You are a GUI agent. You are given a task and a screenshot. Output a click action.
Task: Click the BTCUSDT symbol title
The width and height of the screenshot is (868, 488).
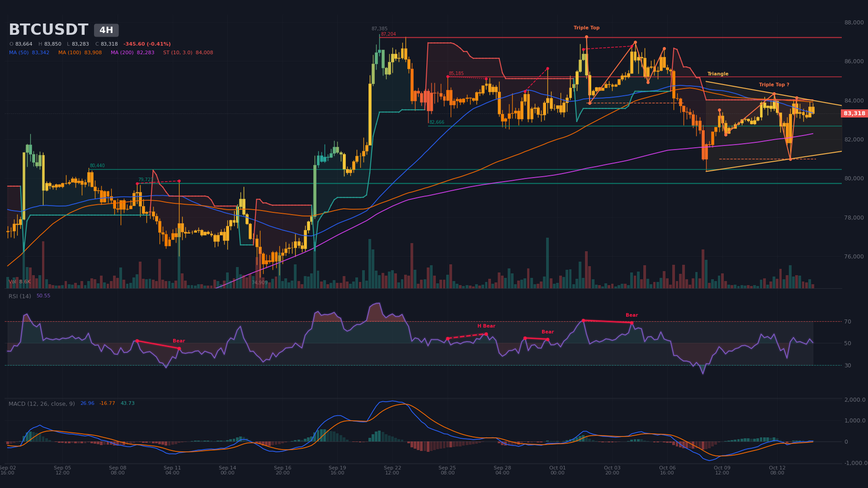point(48,30)
